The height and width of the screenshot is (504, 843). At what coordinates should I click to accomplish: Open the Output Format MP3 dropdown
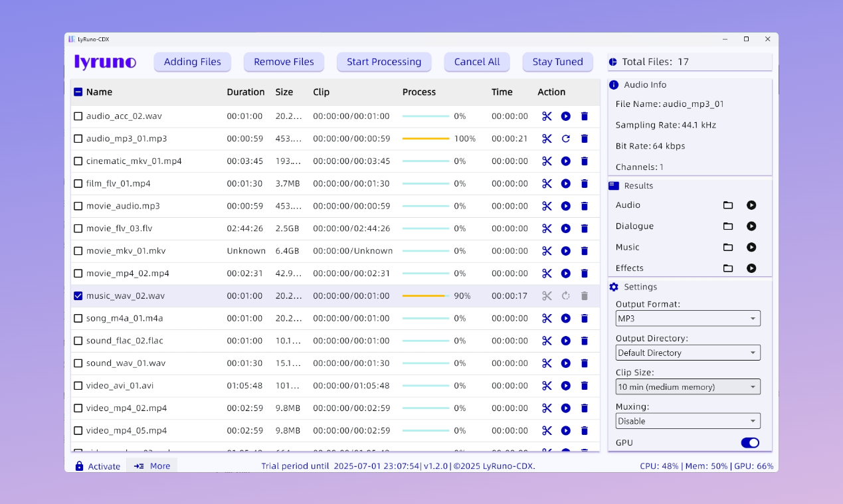click(x=688, y=319)
